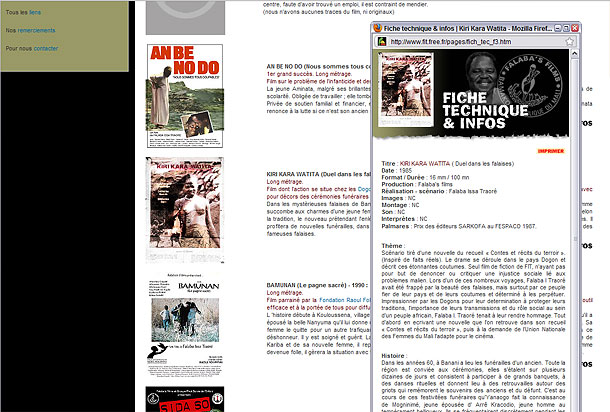Maximize the Fiche technique popup window
610x412 pixels.
(x=566, y=28)
